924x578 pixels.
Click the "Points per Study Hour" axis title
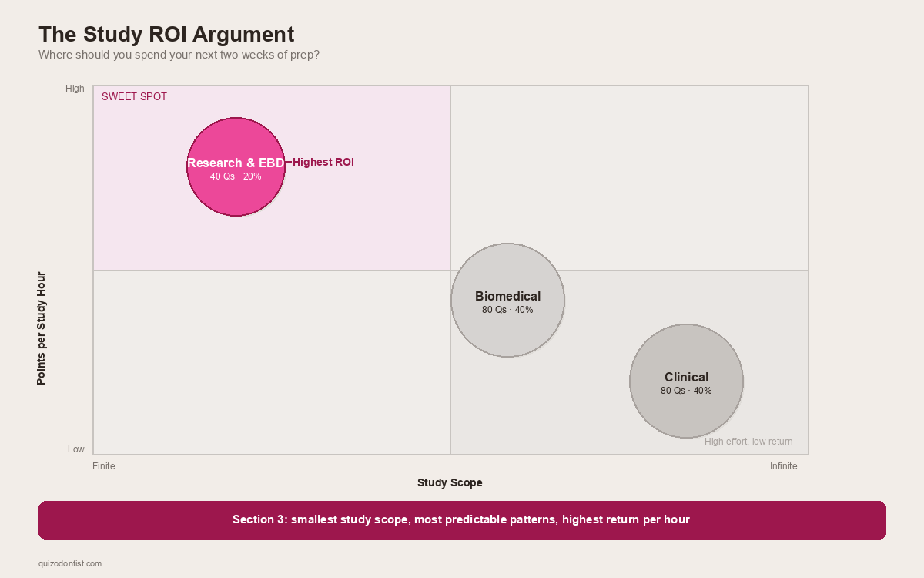pyautogui.click(x=42, y=328)
